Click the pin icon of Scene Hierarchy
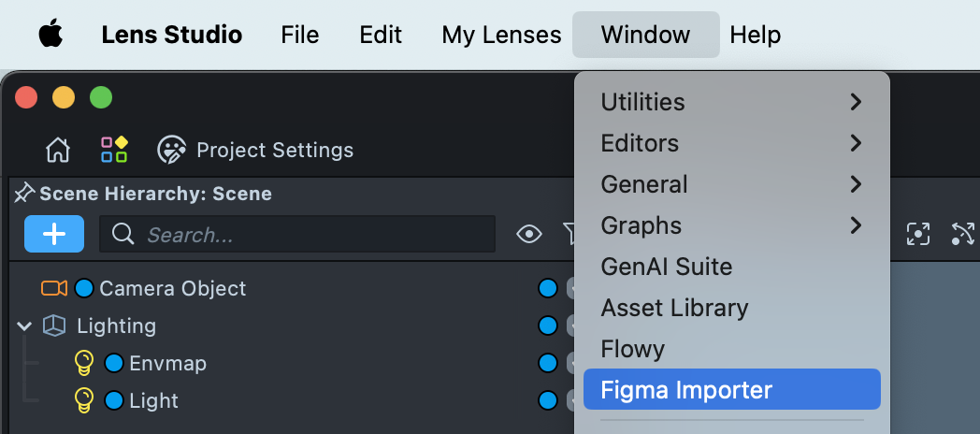Screen dimensions: 980x434 click(23, 194)
